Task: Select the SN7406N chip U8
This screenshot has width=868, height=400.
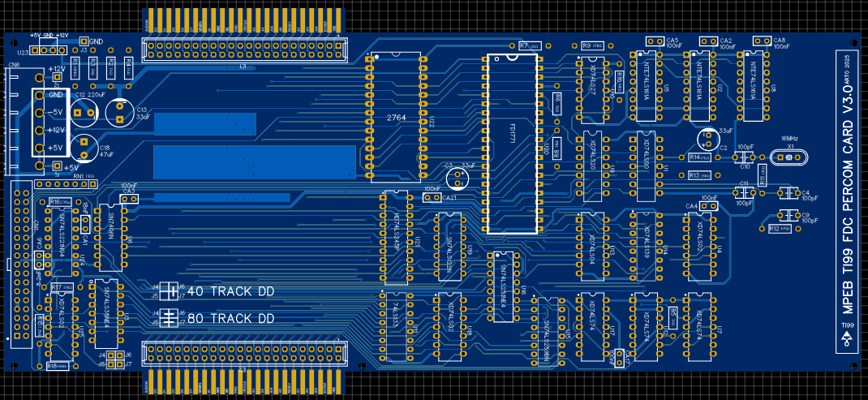Action: coord(110,235)
